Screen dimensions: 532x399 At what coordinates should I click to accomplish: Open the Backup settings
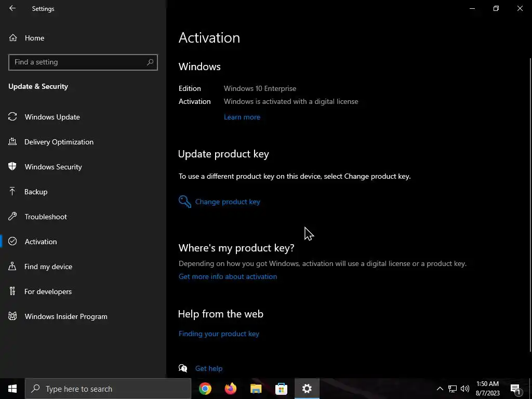click(x=83, y=192)
